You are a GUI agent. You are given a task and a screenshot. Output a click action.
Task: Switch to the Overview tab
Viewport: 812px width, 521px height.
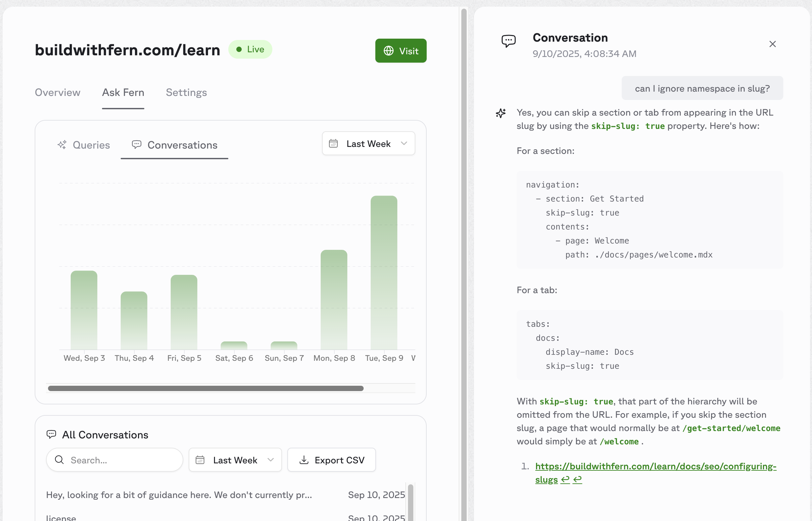click(58, 92)
